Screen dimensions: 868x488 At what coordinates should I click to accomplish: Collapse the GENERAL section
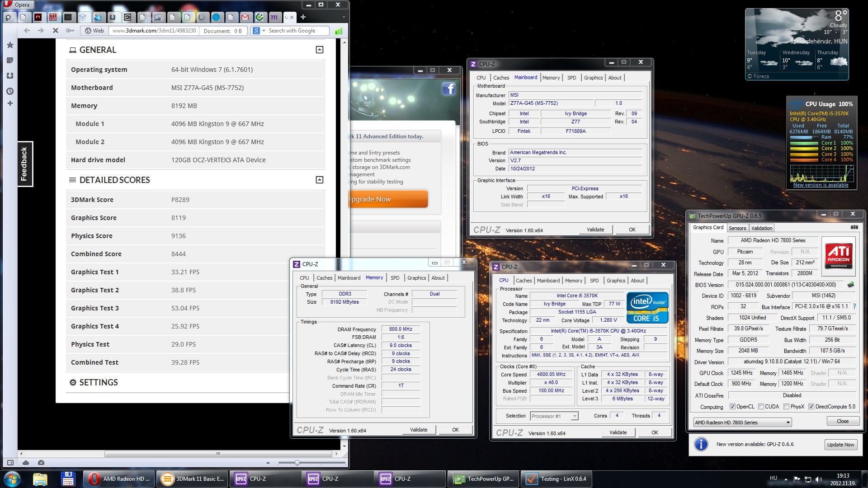coord(319,50)
